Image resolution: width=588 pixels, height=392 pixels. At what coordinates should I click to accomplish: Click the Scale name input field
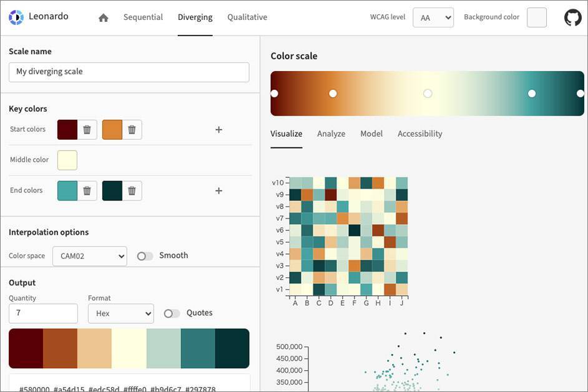pos(129,72)
